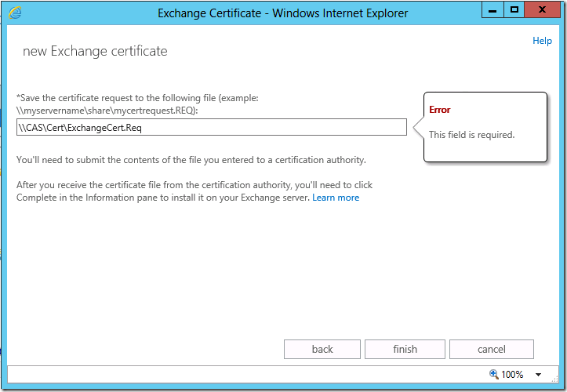Open the zoom level dropdown arrow

click(x=538, y=375)
